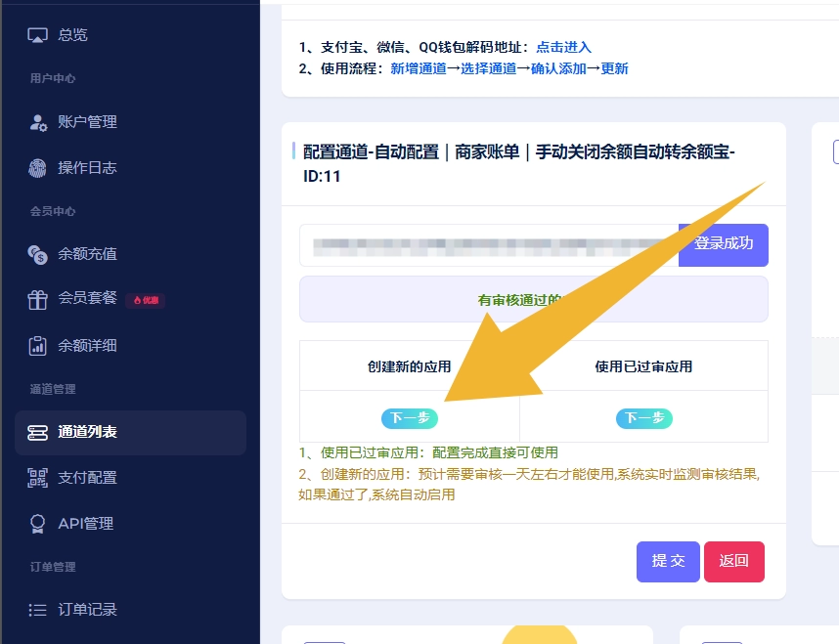Click the 总览 monitor icon
Viewport: 839px width, 644px height.
tap(37, 35)
